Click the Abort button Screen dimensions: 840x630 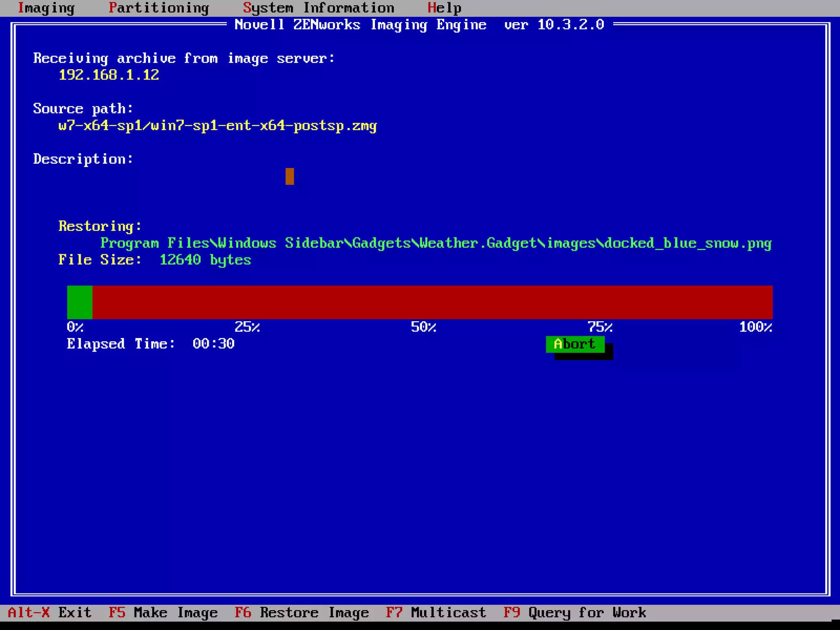(575, 344)
